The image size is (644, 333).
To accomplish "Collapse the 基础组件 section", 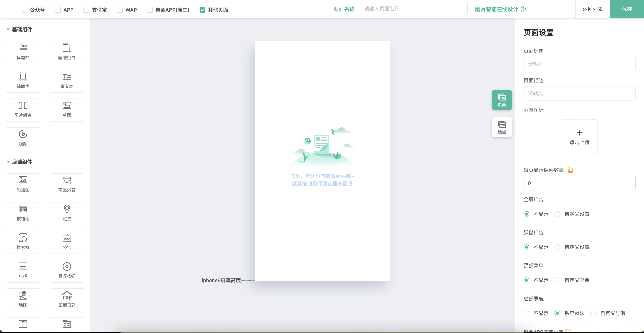I will 8,29.
